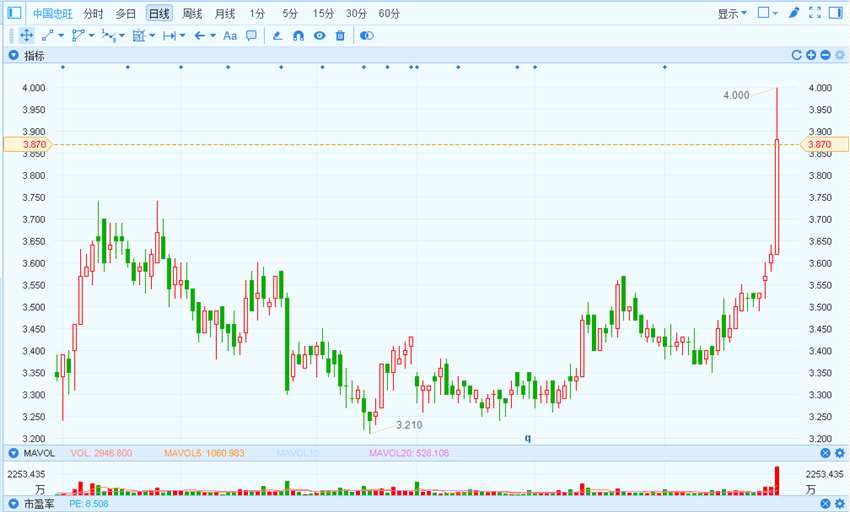The width and height of the screenshot is (850, 512).
Task: Click the MAVOL5: 1060.983 label
Action: coord(204,453)
